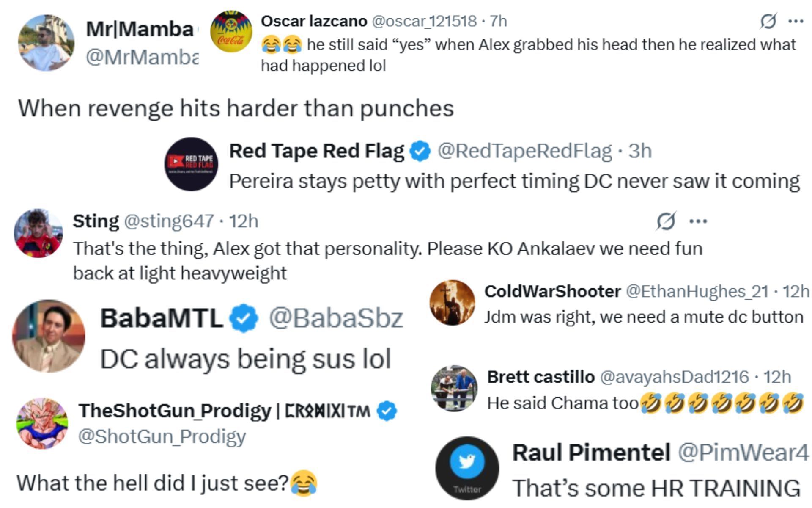Visit the @BabaSbz profile handle
Image resolution: width=812 pixels, height=508 pixels.
pyautogui.click(x=336, y=318)
